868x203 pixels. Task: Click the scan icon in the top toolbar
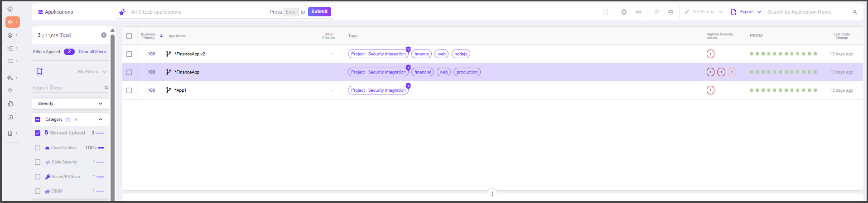coord(606,12)
